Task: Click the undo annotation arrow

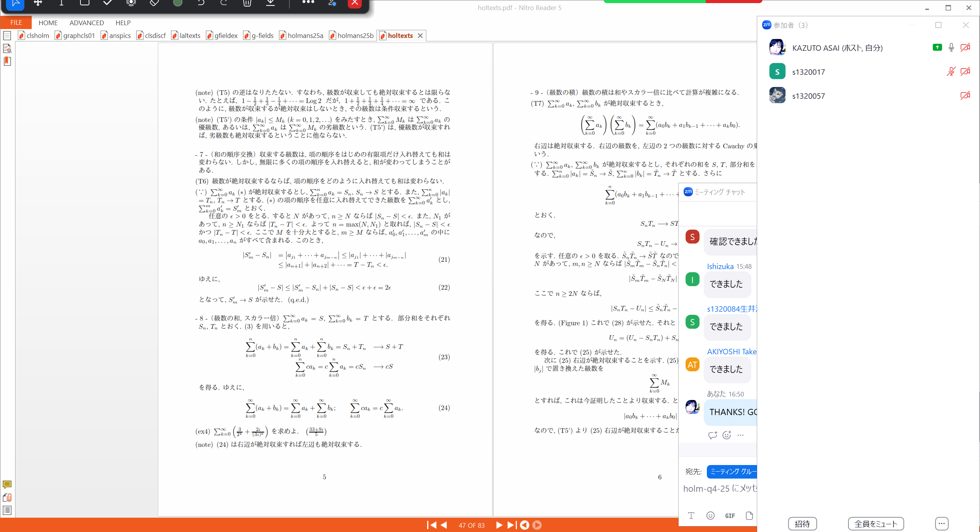Action: coord(200,3)
